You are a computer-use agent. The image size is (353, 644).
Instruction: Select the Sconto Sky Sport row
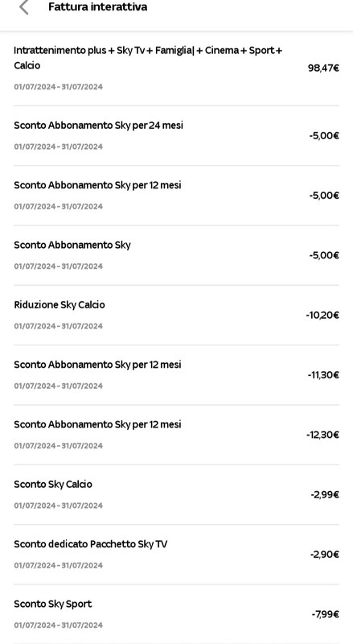177,614
